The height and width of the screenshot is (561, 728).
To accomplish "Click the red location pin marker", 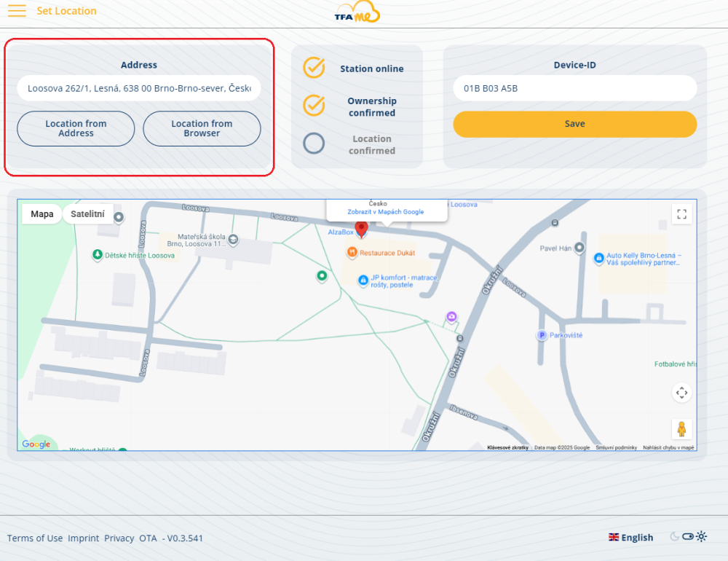I will tap(361, 229).
